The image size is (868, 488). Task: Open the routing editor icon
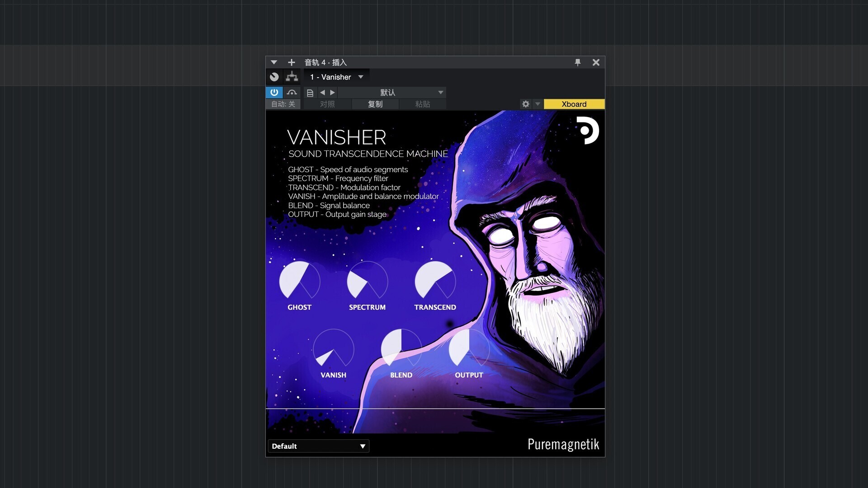pyautogui.click(x=292, y=77)
